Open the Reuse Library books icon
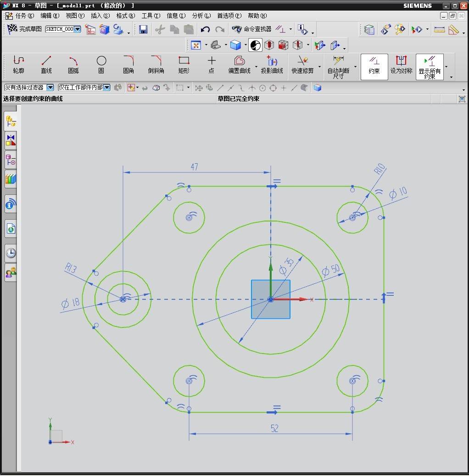 tap(11, 179)
